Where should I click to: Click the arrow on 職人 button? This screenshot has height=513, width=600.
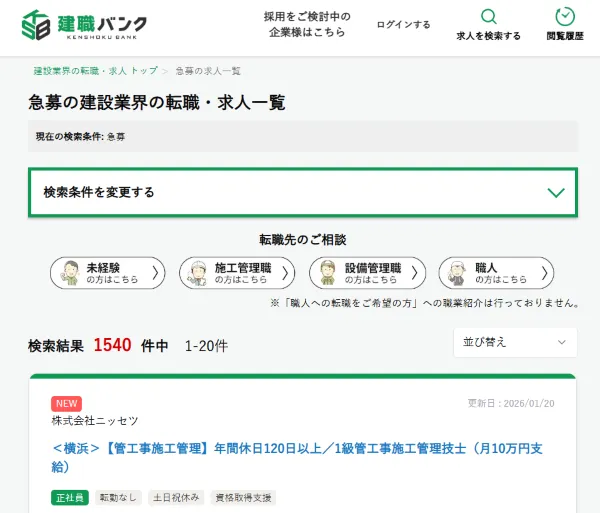tap(545, 273)
